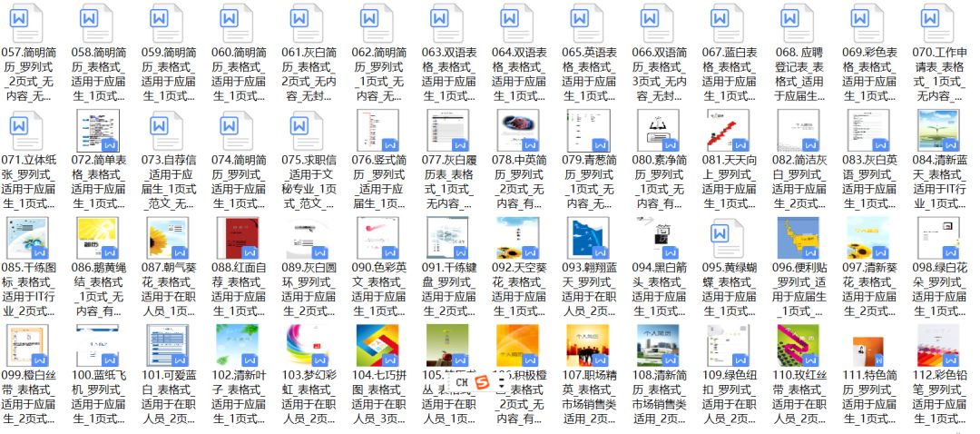
Task: Select the 101 可爱蓝白 thumbnail
Action: point(167,345)
